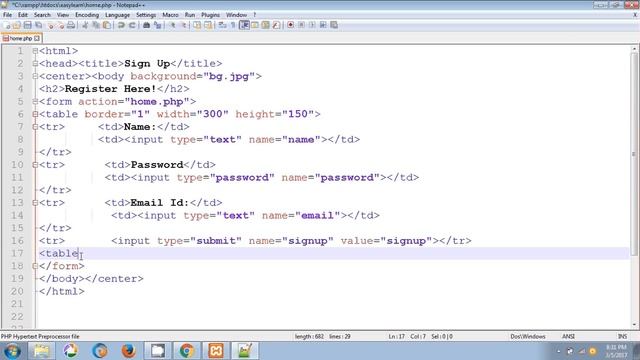Image resolution: width=640 pixels, height=360 pixels.
Task: Click the Save All toolbar icon
Action: (x=38, y=25)
